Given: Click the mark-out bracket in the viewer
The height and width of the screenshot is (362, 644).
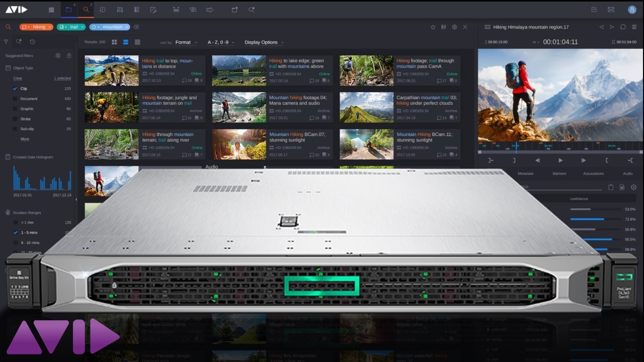Looking at the screenshot, I should click(607, 160).
